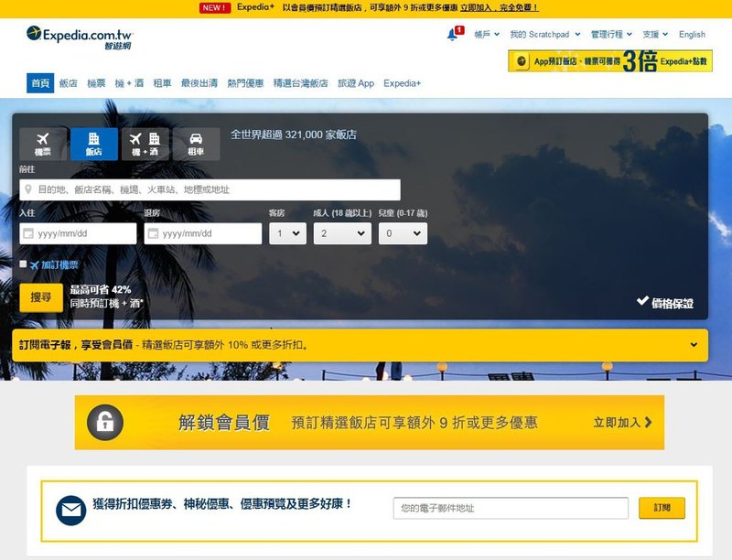732x560 pixels.
Task: Open the 客房 rooms dropdown
Action: pyautogui.click(x=287, y=233)
